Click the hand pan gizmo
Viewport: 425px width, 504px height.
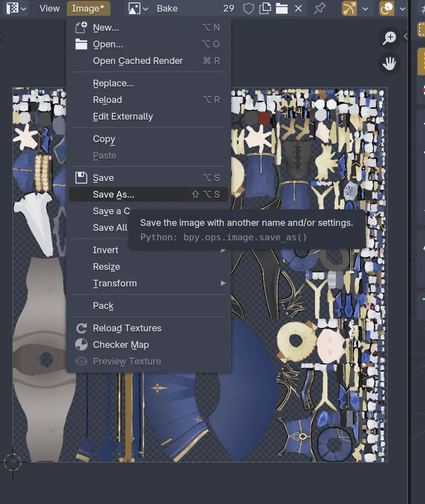coord(389,64)
